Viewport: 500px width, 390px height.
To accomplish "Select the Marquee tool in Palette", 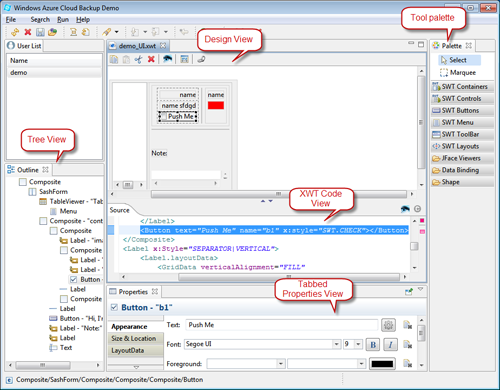I will tap(458, 72).
